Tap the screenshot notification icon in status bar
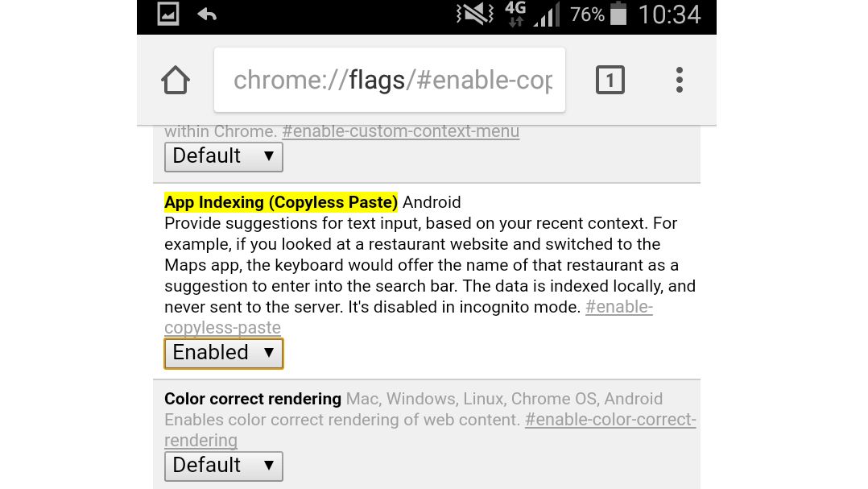Viewport: 868px width, 489px height. (x=167, y=15)
